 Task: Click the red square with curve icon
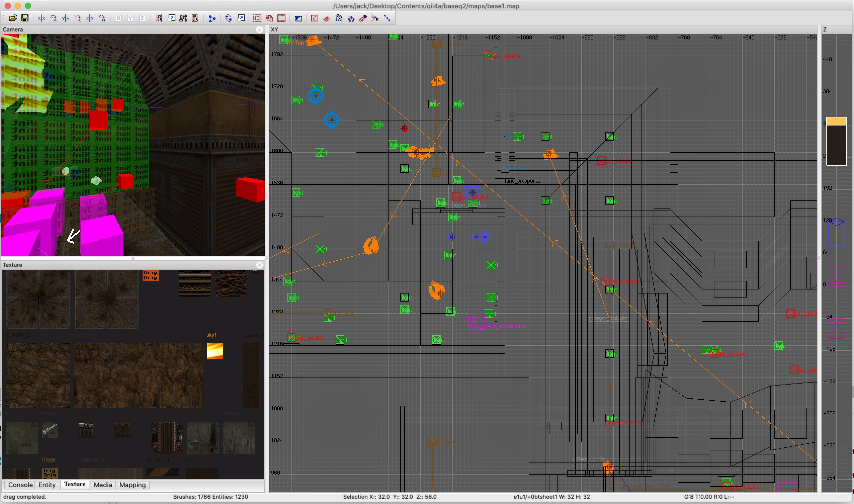tap(315, 18)
